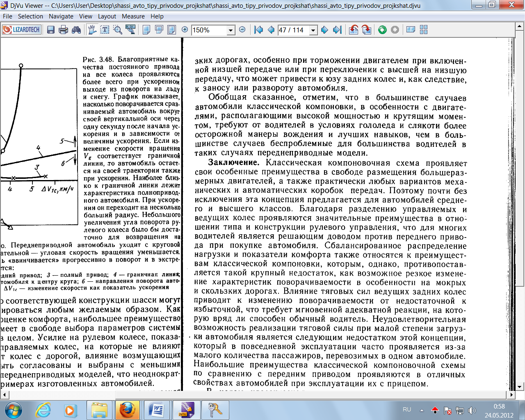
Task: Open the zoom level dropdown arrow
Action: pyautogui.click(x=231, y=30)
